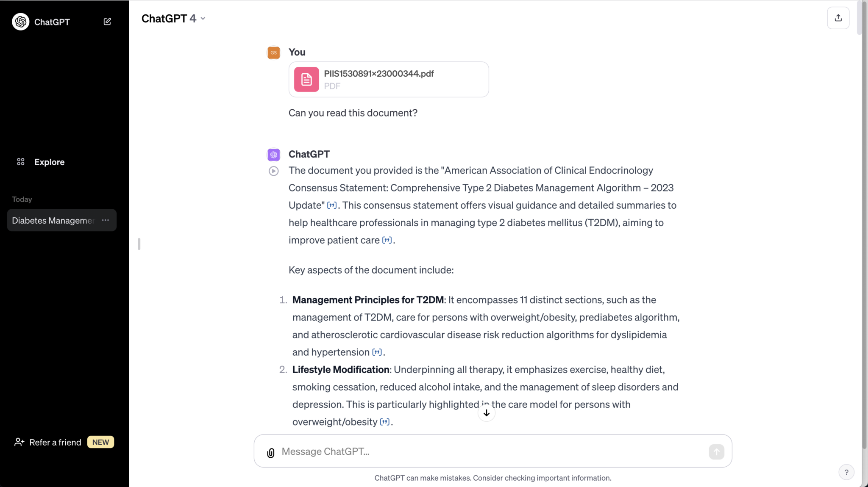The width and height of the screenshot is (868, 487).
Task: Click the Refer a friend link
Action: click(55, 442)
